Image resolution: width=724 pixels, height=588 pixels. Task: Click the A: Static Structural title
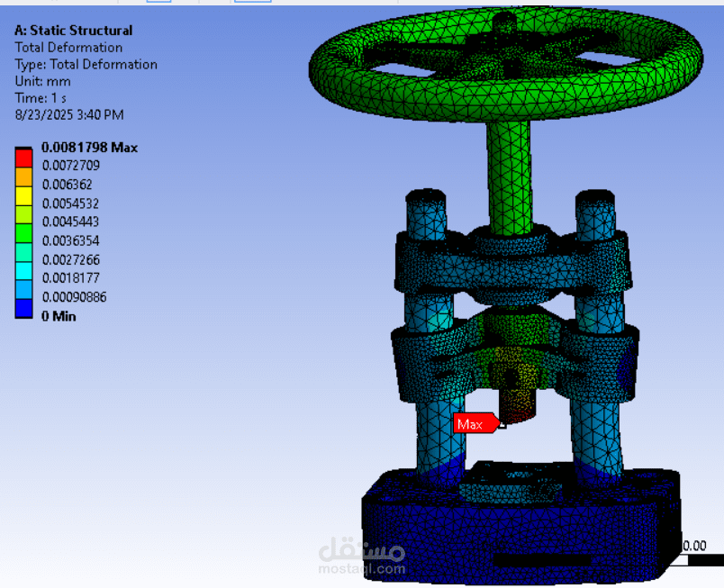[74, 31]
